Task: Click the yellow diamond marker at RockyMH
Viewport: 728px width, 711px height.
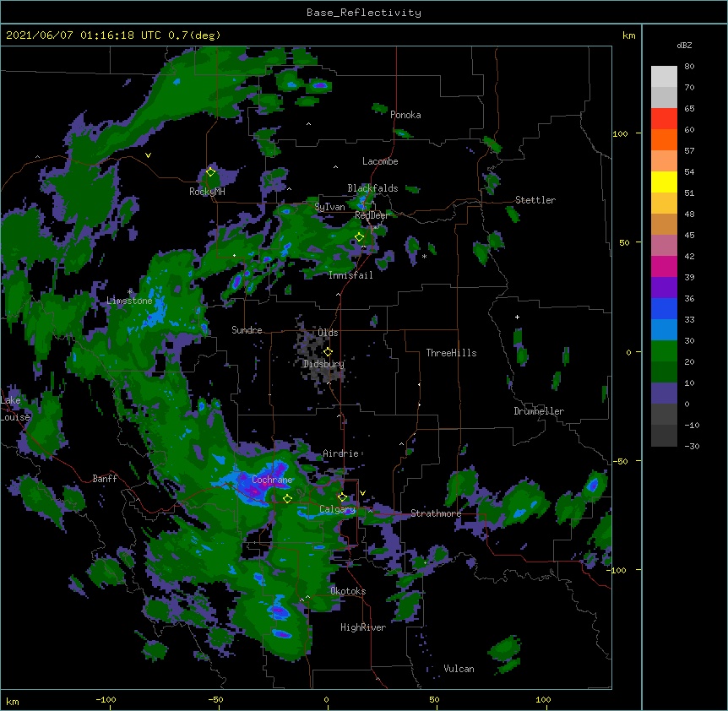Action: pyautogui.click(x=211, y=172)
